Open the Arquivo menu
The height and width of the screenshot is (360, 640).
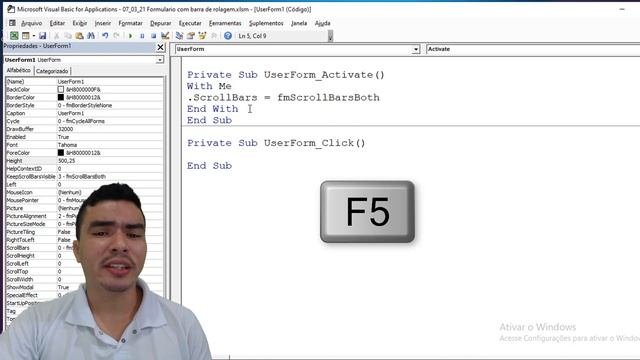(x=31, y=23)
